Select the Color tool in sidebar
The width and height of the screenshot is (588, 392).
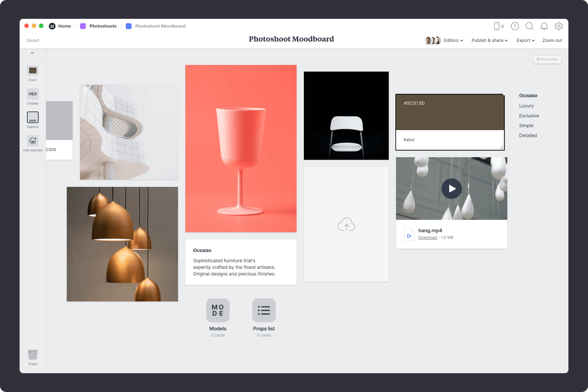click(33, 71)
